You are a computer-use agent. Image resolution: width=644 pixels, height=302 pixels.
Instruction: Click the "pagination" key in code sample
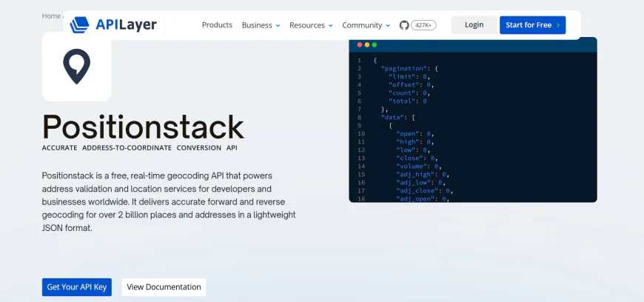(x=403, y=69)
